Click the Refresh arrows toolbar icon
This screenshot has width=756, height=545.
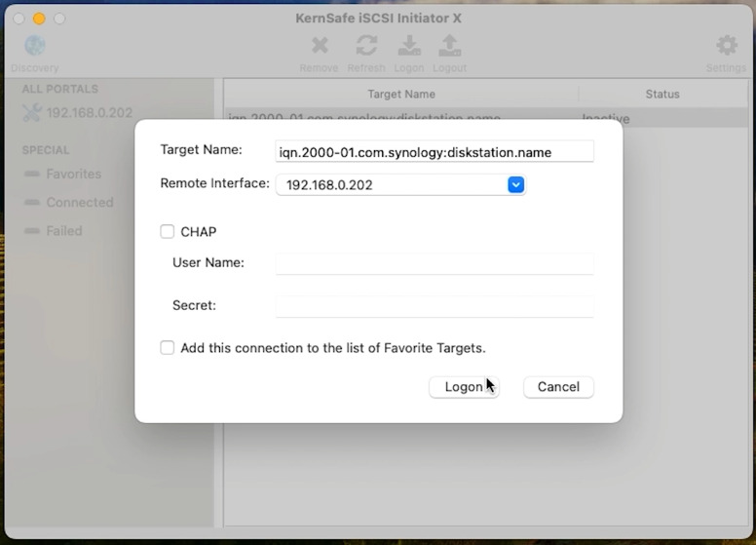coord(366,46)
